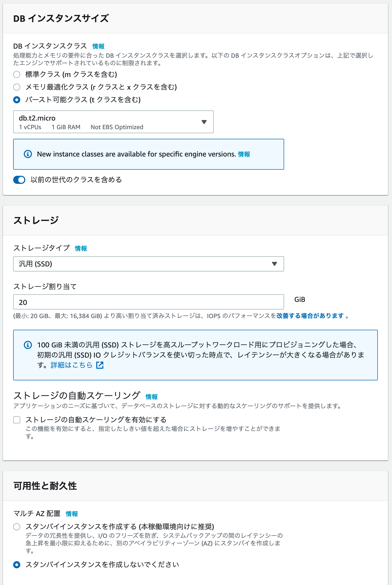The image size is (392, 585).
Task: Click 情報 link in the new instance classes banner
Action: pyautogui.click(x=244, y=154)
